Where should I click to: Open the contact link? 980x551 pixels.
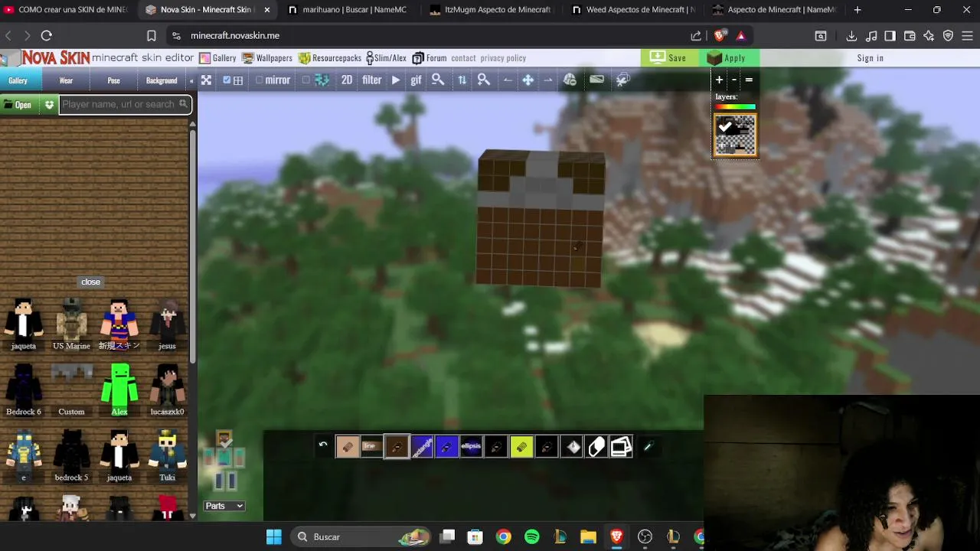tap(463, 58)
